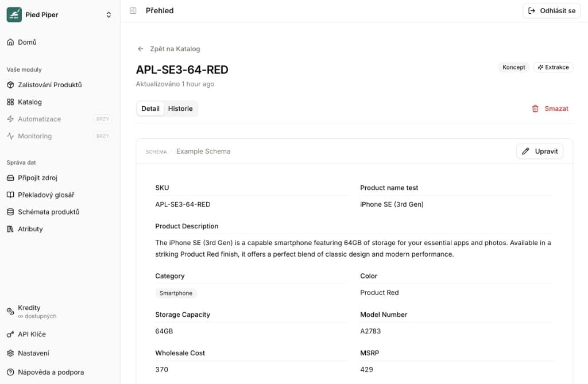Click the 64GB storage value
The width and height of the screenshot is (588, 384).
pos(164,331)
